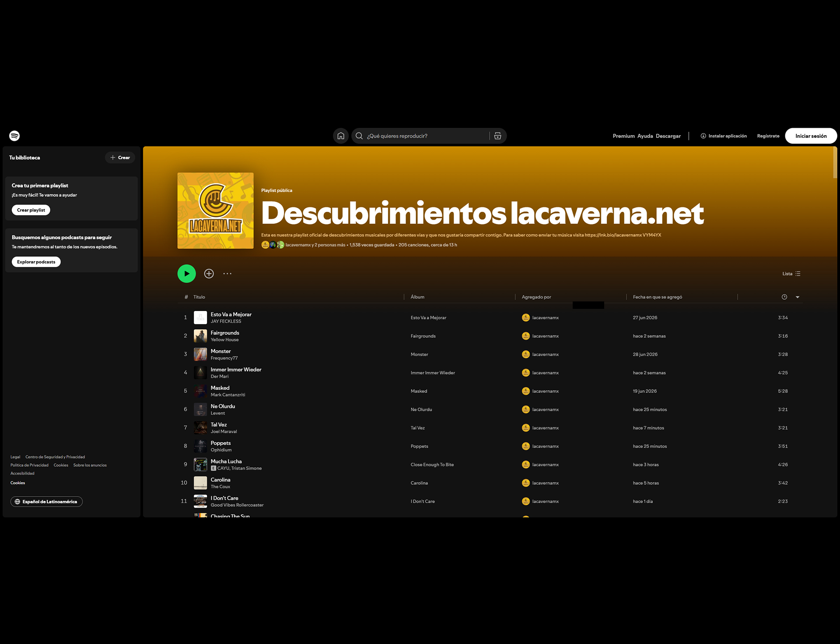This screenshot has height=644, width=840.
Task: Save playlist with the plus circle icon
Action: (x=209, y=274)
